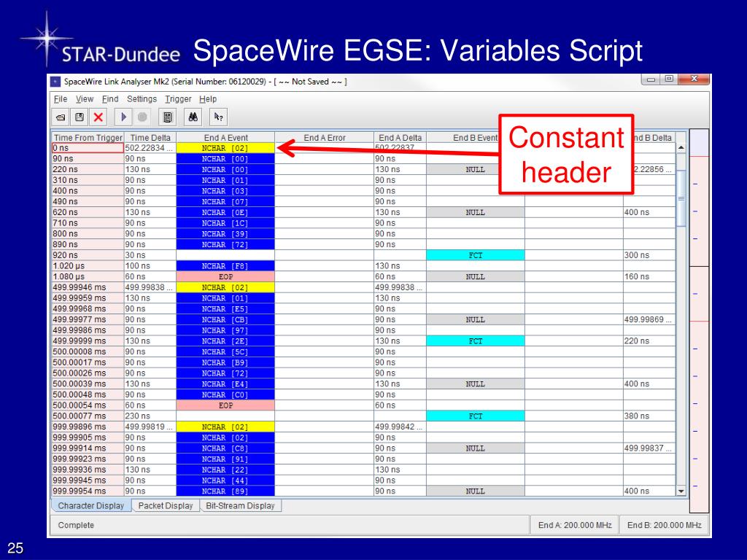Select the NCHAR [C8] event cell
This screenshot has width=747, height=560.
click(225, 448)
